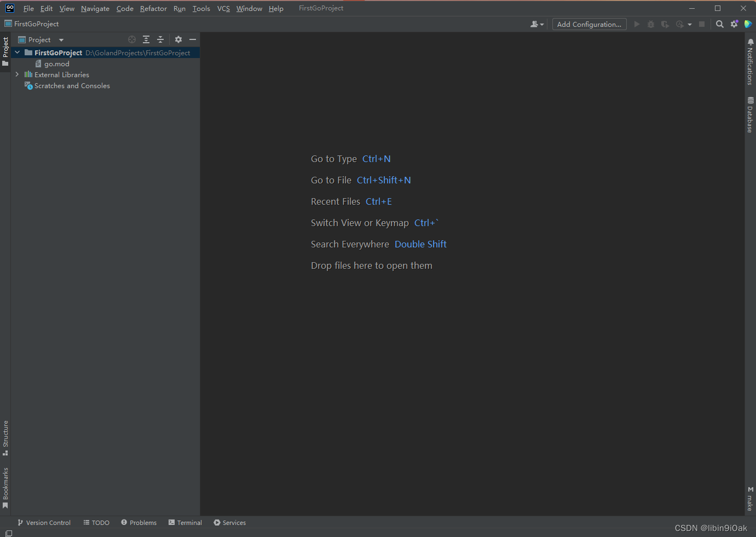Click the Expand All icon in Project panel

[146, 39]
